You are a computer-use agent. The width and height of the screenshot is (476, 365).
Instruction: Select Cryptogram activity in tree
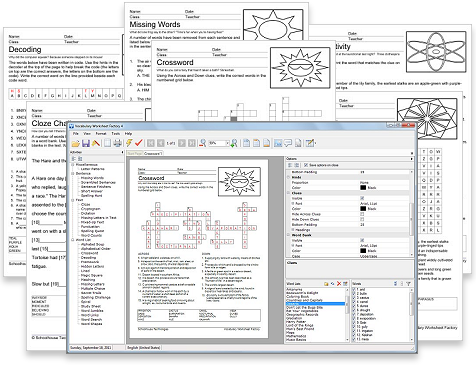(90, 209)
